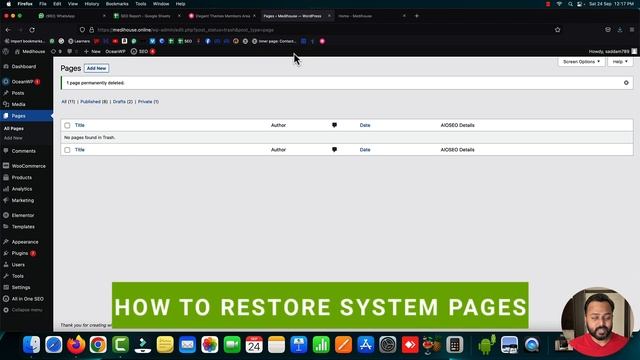
Task: Open App Store from the Dock
Action: tap(365, 345)
